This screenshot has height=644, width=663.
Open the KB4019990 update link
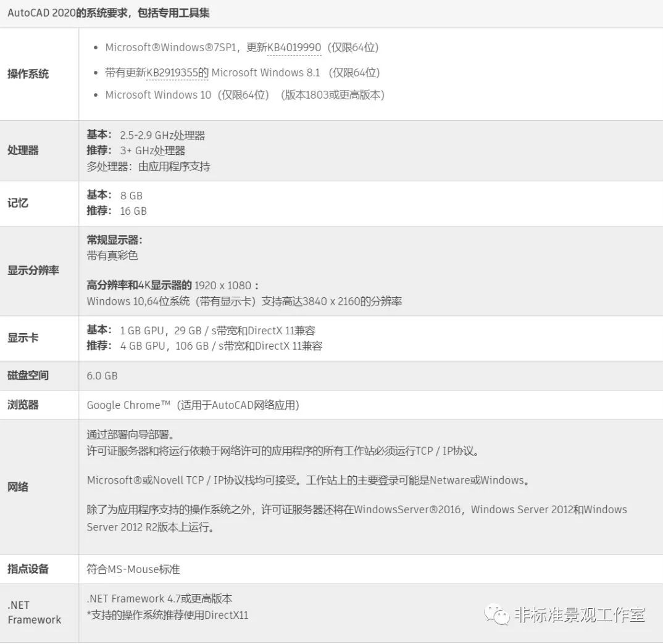[294, 47]
